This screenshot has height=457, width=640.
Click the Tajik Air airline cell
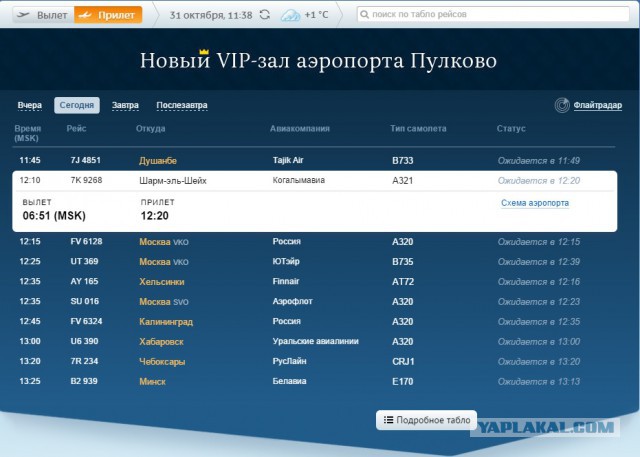click(x=288, y=160)
